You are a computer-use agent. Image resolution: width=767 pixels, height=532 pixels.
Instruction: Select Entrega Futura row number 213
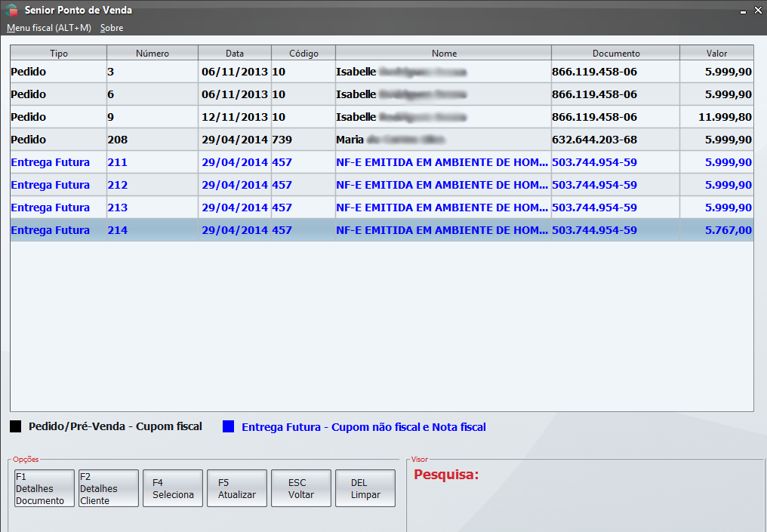(381, 208)
